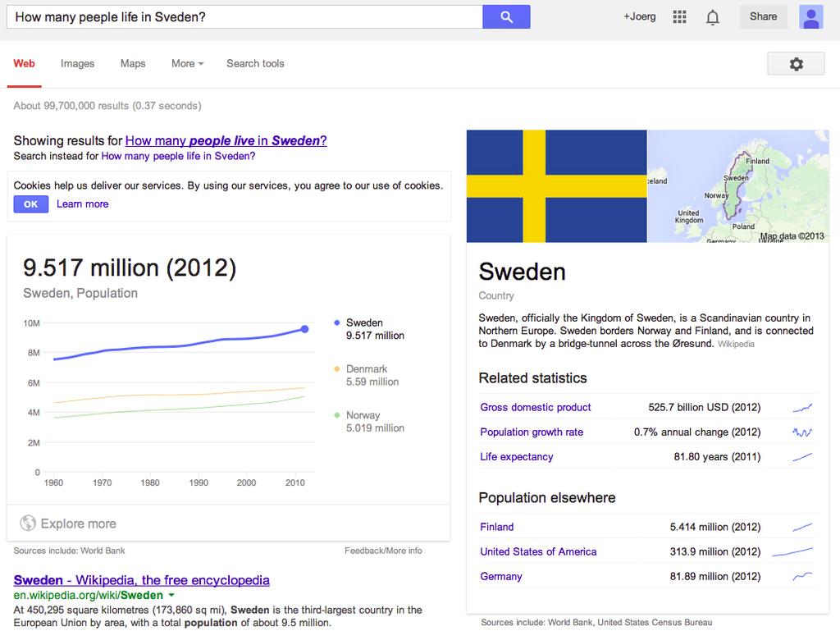Open the Search tools options

point(255,63)
